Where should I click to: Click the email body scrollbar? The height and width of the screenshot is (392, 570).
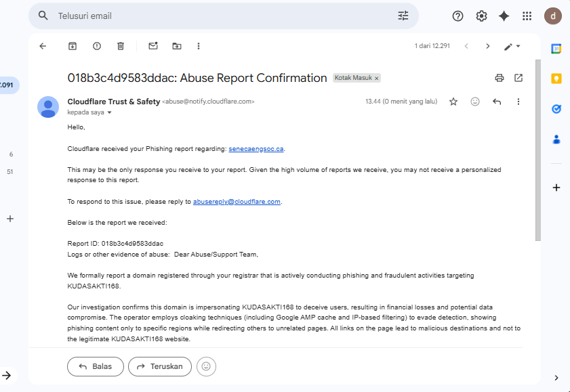point(538,150)
